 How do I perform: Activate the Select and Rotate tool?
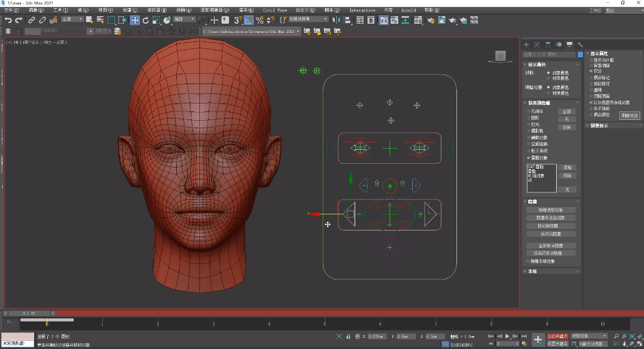146,20
